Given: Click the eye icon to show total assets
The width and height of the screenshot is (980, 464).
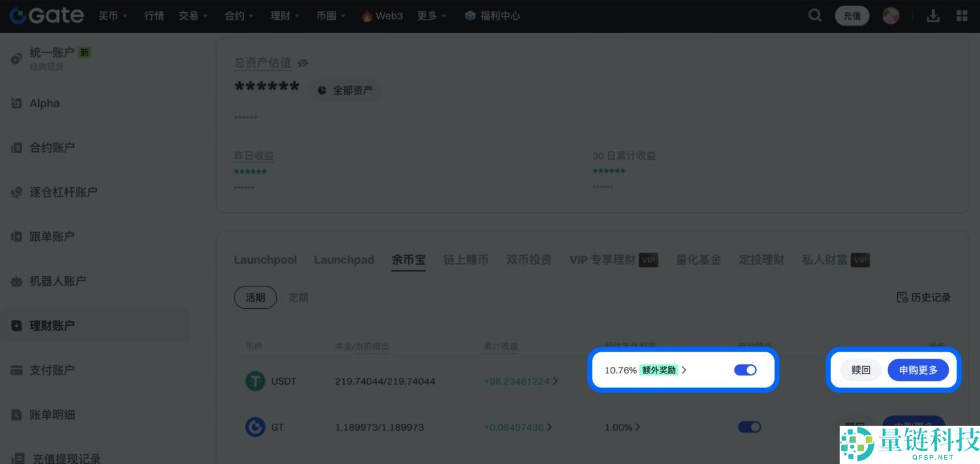Looking at the screenshot, I should pyautogui.click(x=302, y=63).
